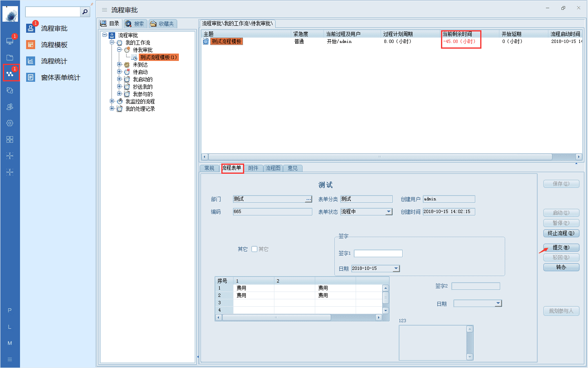The image size is (588, 368).
Task: Select the 测试流程模板(1) tree item
Action: 158,57
